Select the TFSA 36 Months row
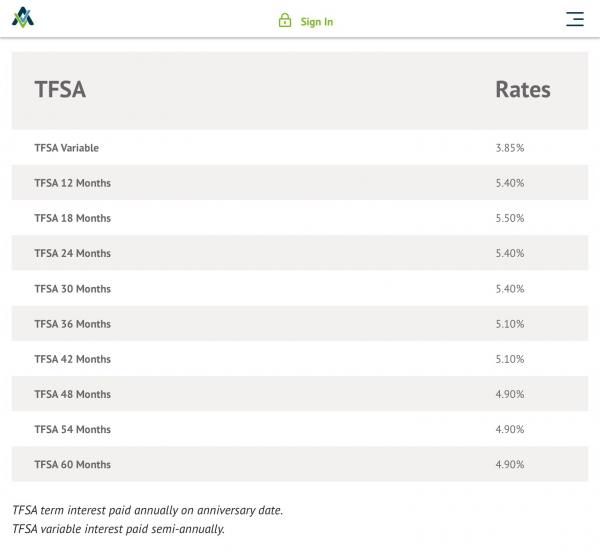Viewport: 600px width, 551px height. coord(73,324)
